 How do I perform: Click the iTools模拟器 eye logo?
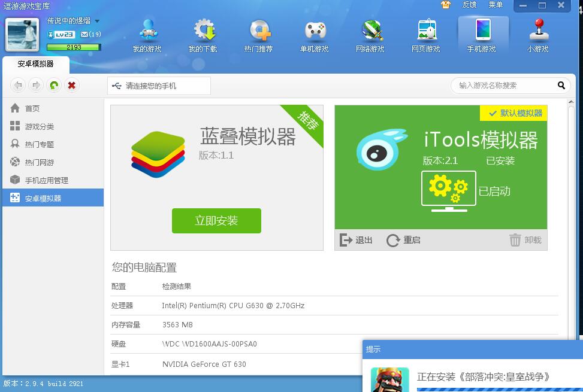[x=382, y=149]
